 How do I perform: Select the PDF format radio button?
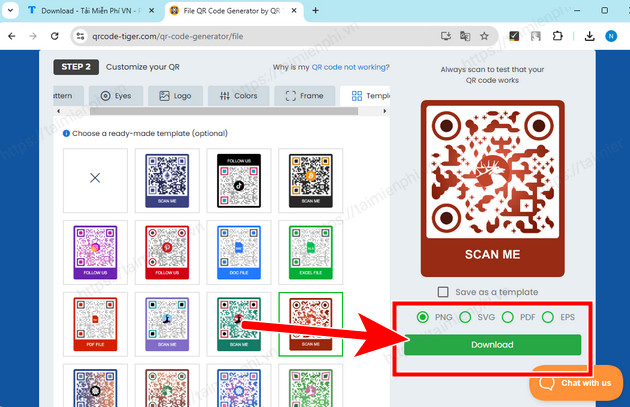click(507, 317)
